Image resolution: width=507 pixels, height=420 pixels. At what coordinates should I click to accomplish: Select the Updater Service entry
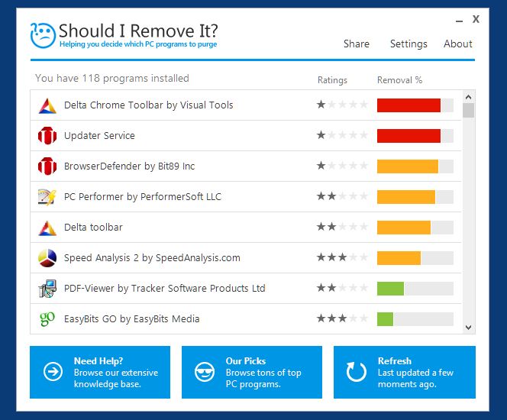tap(246, 136)
